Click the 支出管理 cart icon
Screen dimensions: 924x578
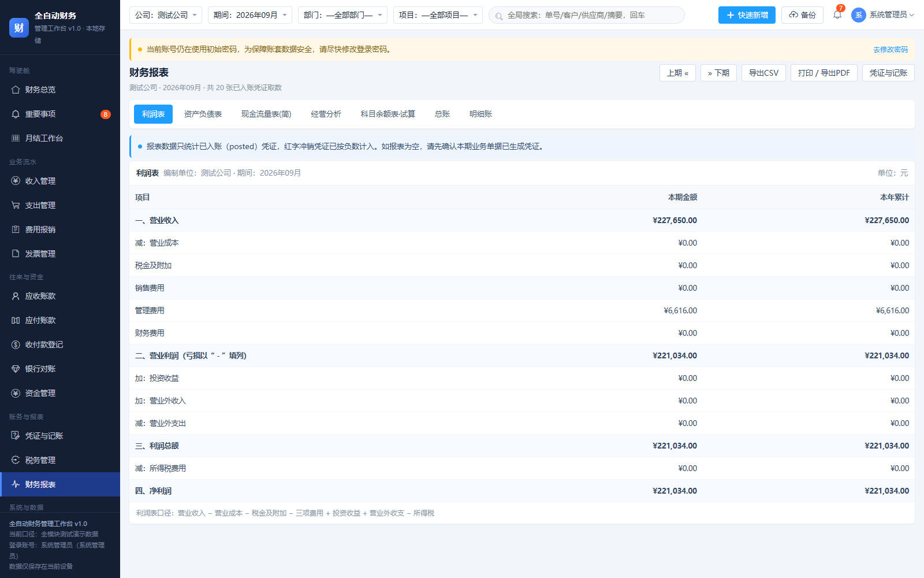click(16, 205)
